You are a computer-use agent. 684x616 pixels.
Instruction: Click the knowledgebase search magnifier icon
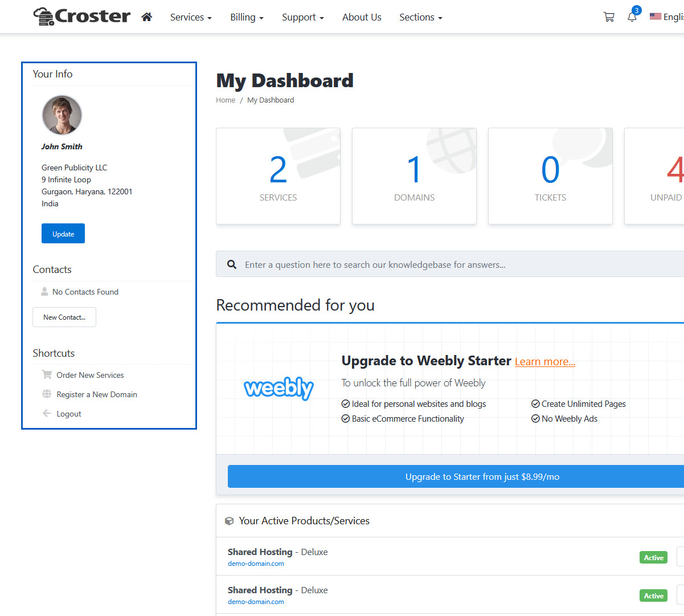coord(232,264)
